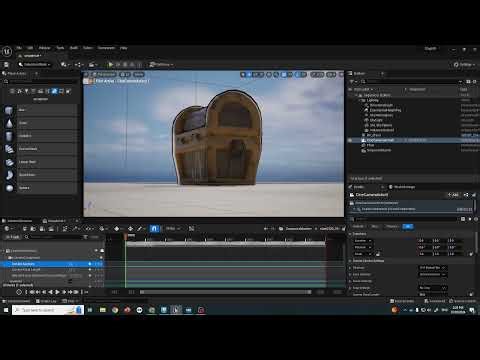Collapse the Transform section in Details
This screenshot has height=360, width=480.
[350, 234]
